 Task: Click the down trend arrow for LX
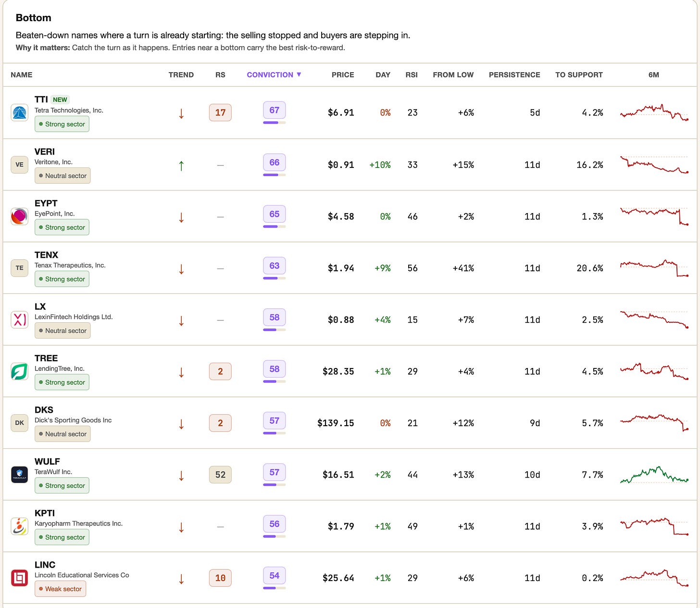point(181,321)
